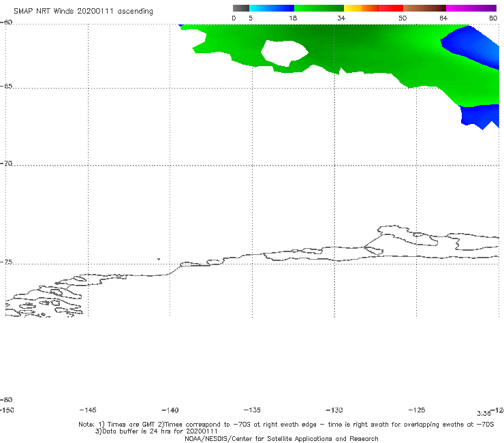Click the longitude label '-135'
Viewport: 504px width, 443px height.
[252, 410]
